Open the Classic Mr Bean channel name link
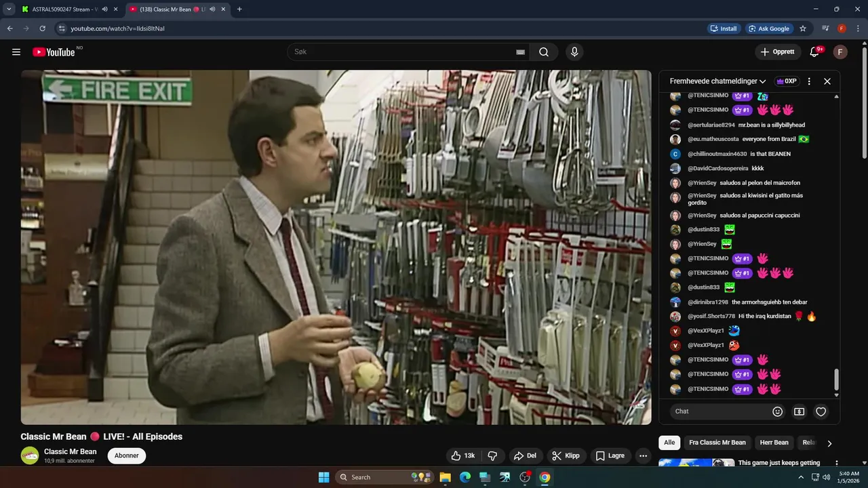Viewport: 868px width, 488px height. tap(71, 451)
